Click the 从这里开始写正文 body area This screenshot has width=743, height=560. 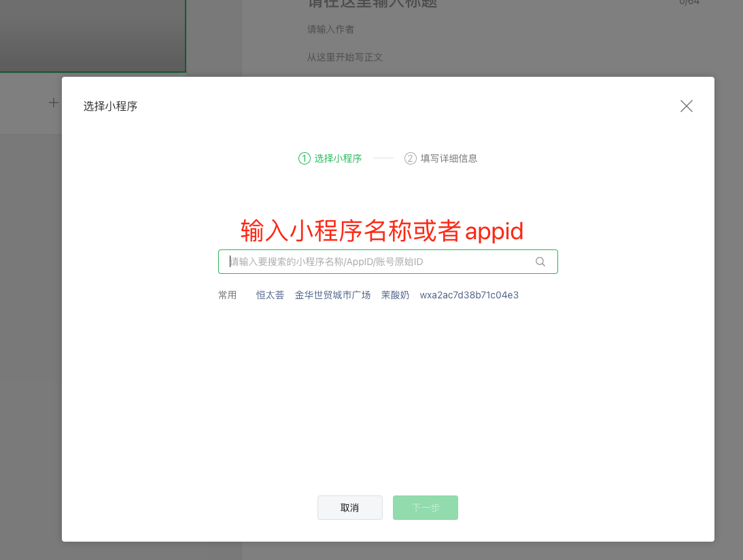click(345, 57)
